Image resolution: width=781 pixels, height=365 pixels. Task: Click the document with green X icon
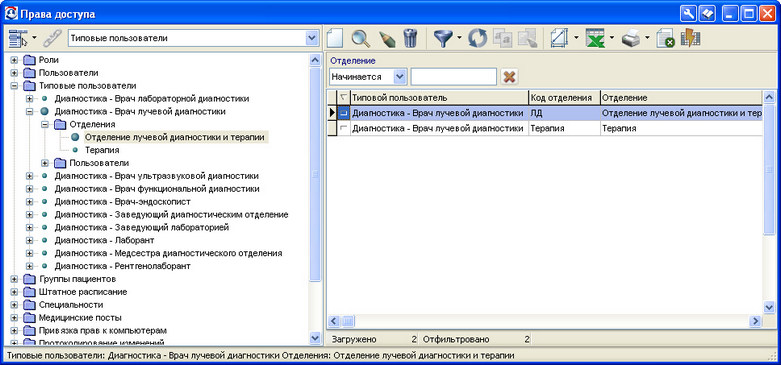(x=665, y=38)
